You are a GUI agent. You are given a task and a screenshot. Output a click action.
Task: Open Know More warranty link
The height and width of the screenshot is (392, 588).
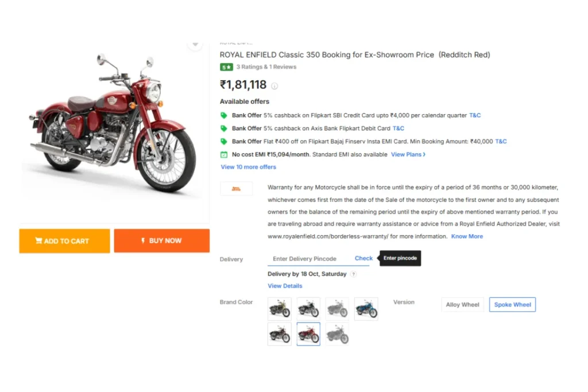[x=467, y=236]
